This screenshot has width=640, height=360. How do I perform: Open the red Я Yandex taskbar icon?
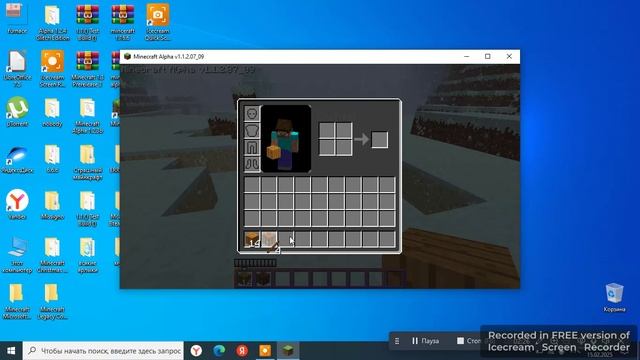click(x=242, y=351)
